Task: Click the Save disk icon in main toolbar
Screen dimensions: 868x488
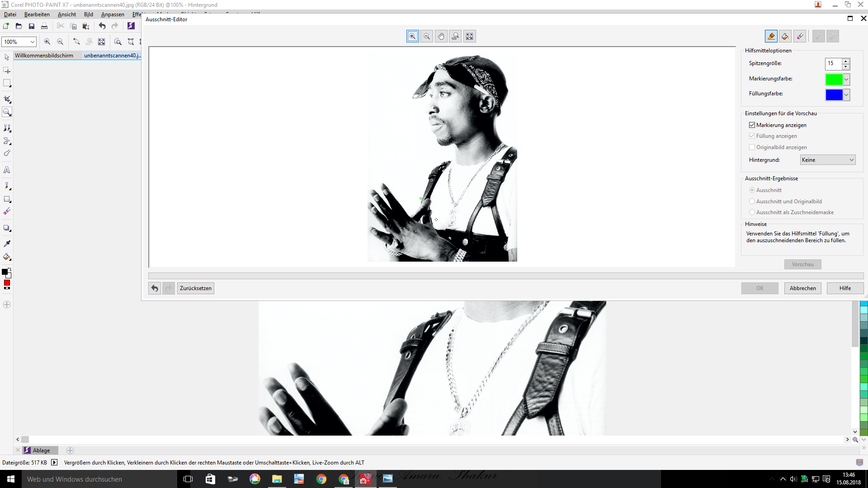Action: click(32, 26)
